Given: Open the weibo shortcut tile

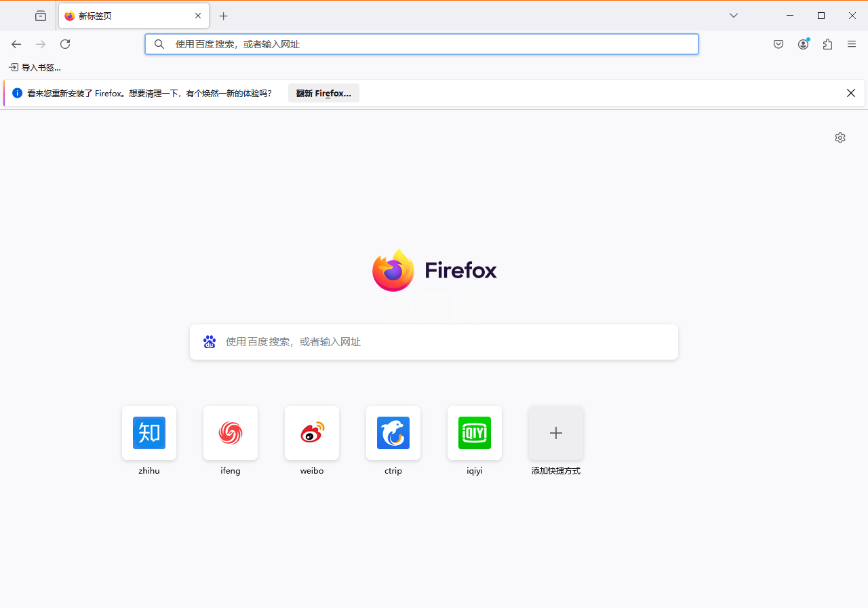Looking at the screenshot, I should tap(312, 433).
